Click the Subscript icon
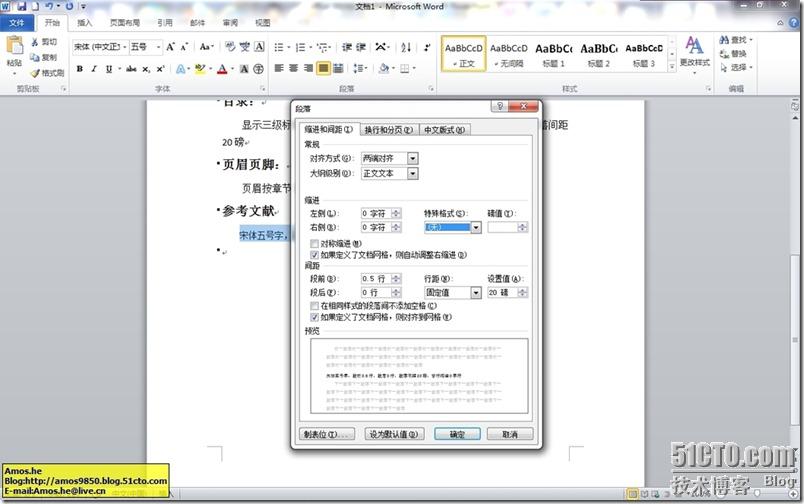Image resolution: width=804 pixels, height=504 pixels. pyautogui.click(x=146, y=69)
